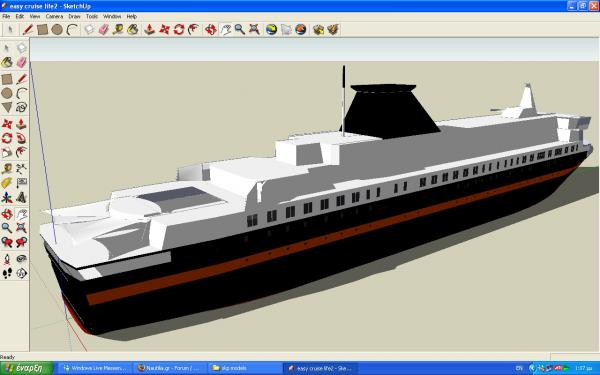
Task: Choose the Circle tool in top toolbar
Action: (x=57, y=29)
